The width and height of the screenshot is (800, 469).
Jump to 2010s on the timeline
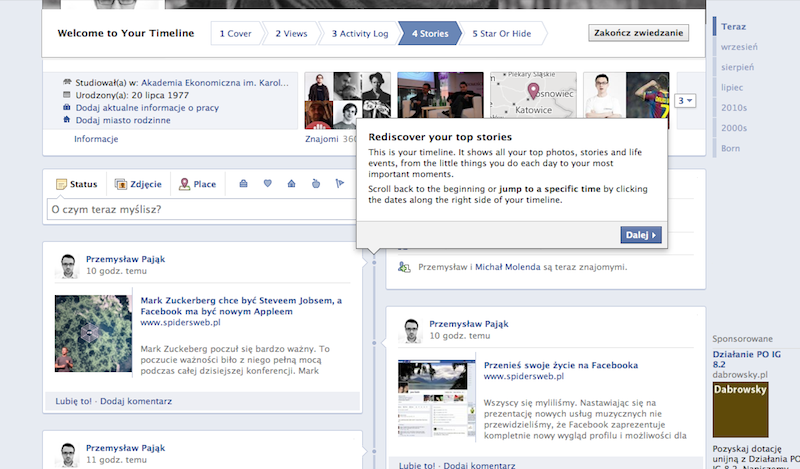734,108
